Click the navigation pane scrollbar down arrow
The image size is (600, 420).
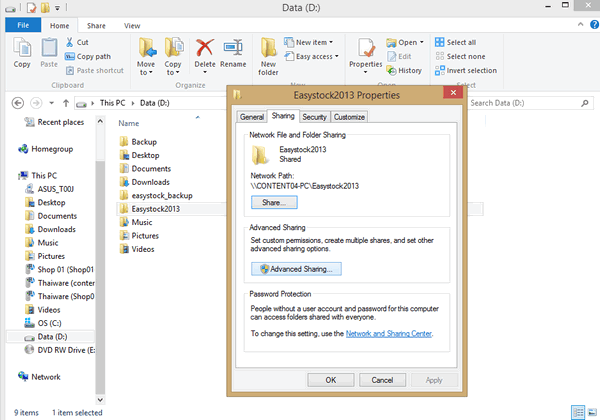[x=100, y=399]
